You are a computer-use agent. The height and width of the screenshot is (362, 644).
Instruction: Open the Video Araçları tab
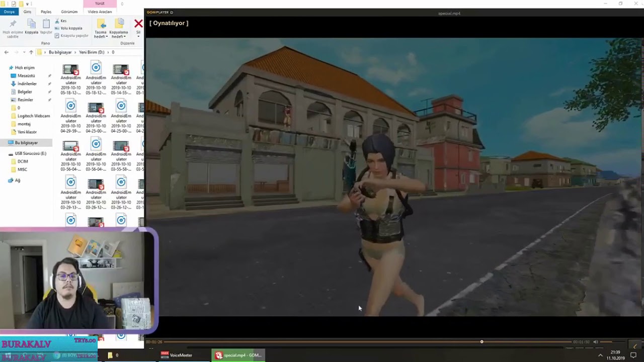(x=100, y=12)
